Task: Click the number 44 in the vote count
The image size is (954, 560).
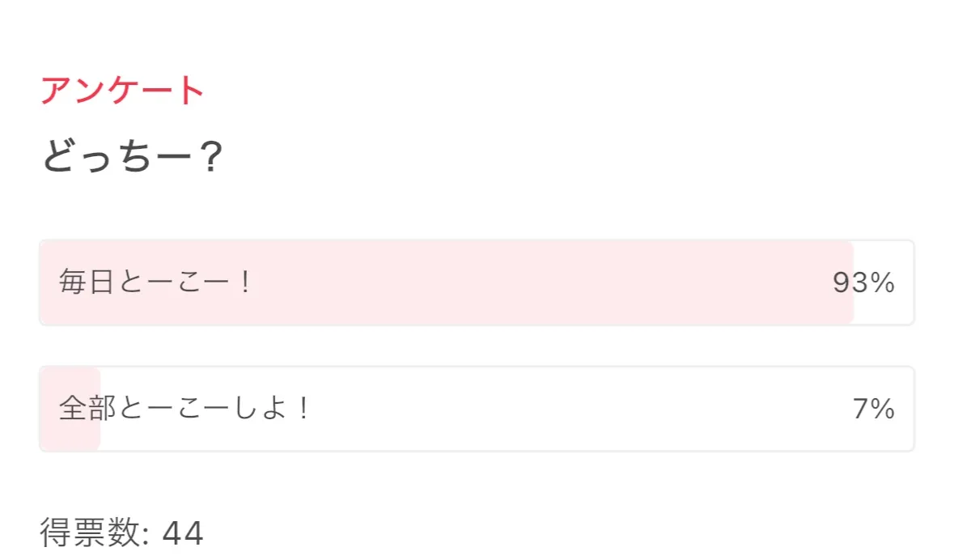Action: 183,534
